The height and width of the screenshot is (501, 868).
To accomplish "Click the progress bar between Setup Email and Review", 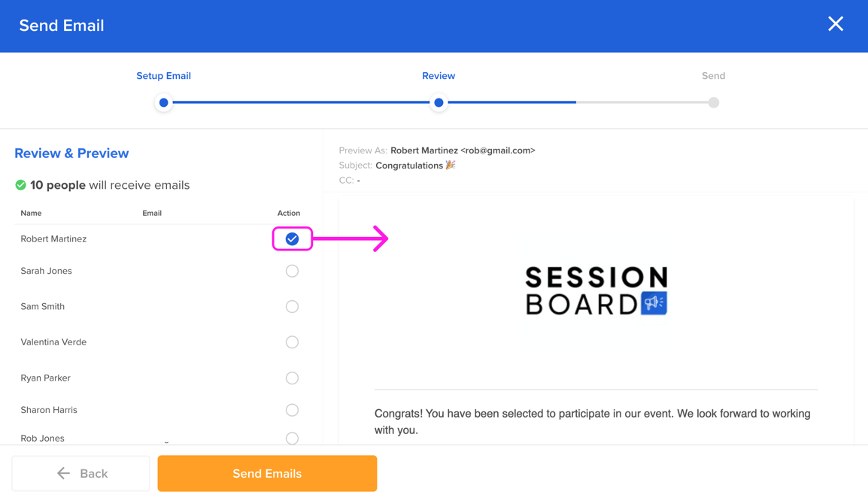I will pyautogui.click(x=301, y=102).
